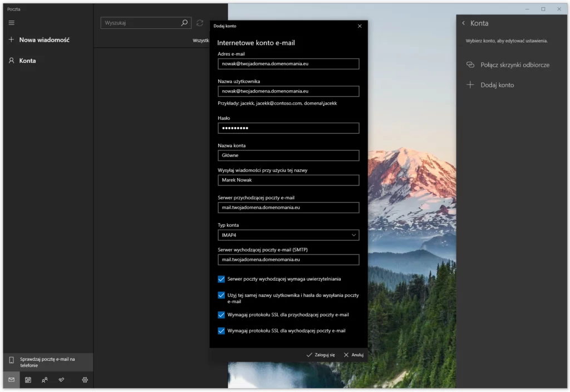Image resolution: width=570 pixels, height=392 pixels.
Task: Select Konta in left sidebar
Action: 27,61
